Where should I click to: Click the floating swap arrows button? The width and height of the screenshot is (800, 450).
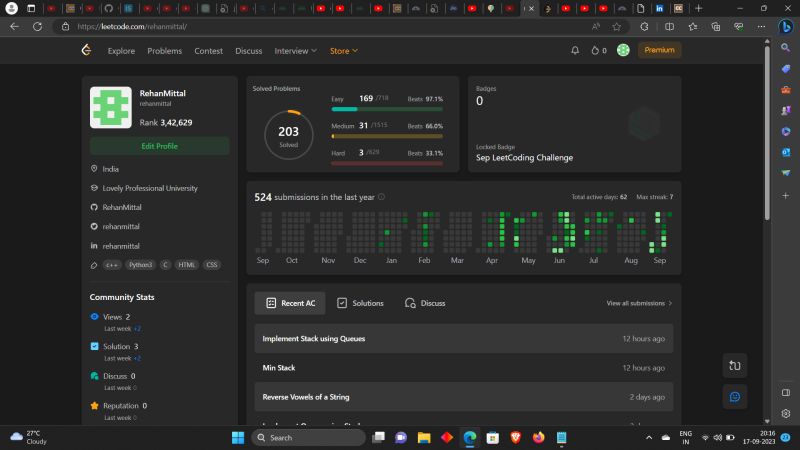click(x=735, y=366)
